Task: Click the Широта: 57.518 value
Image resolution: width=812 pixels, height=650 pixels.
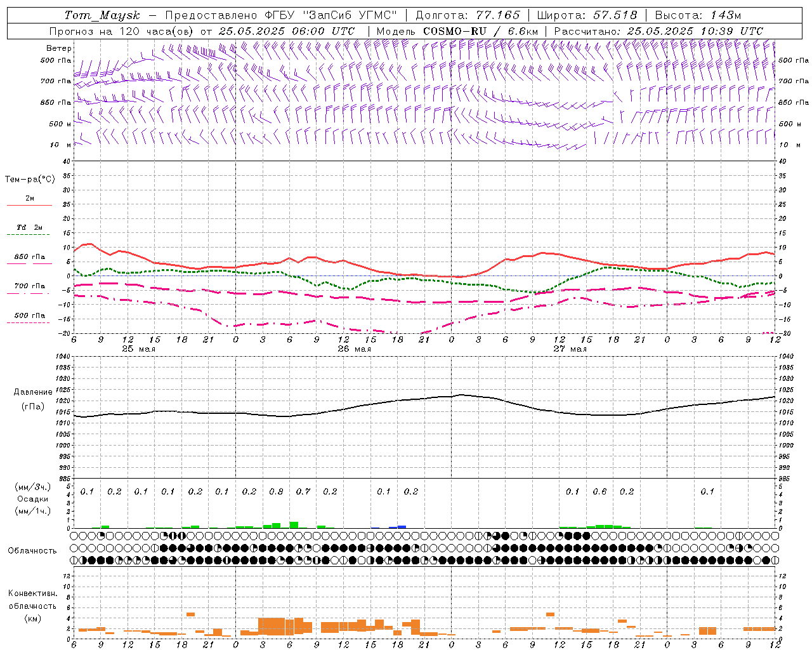Action: coord(587,15)
